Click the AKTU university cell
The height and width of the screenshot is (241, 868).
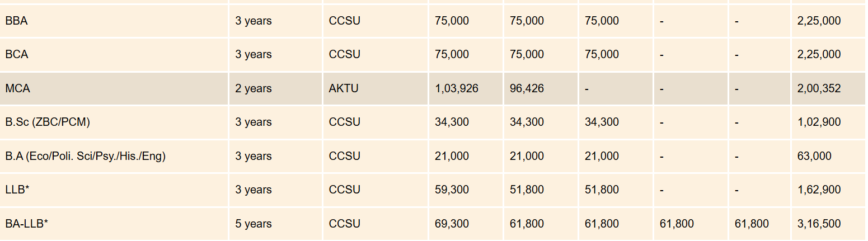tap(344, 89)
